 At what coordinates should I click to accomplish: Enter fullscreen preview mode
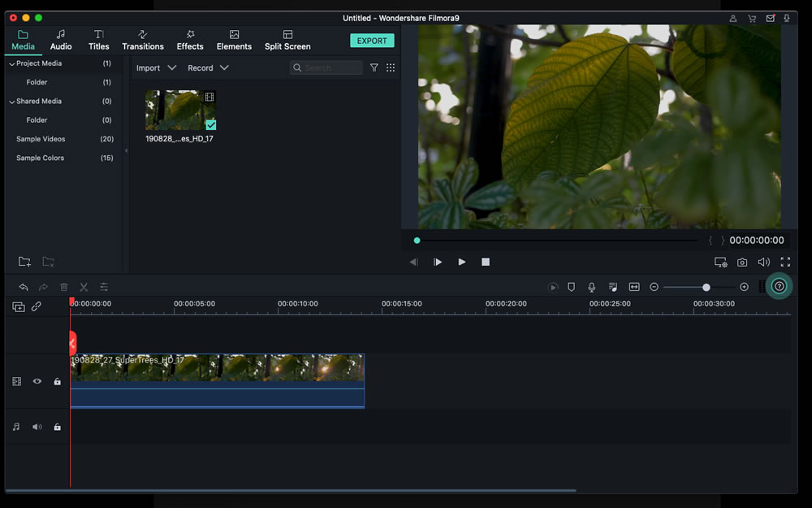[x=785, y=263]
